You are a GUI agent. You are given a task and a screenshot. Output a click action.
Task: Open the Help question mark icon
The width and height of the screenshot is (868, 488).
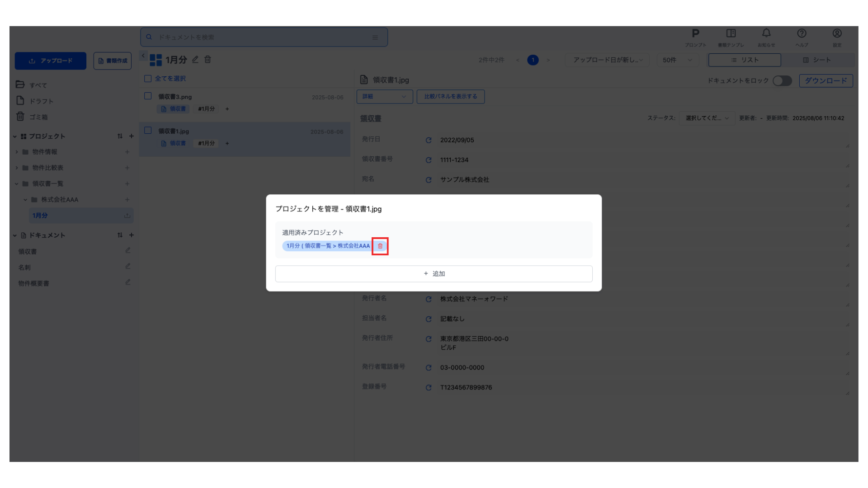pyautogui.click(x=802, y=34)
